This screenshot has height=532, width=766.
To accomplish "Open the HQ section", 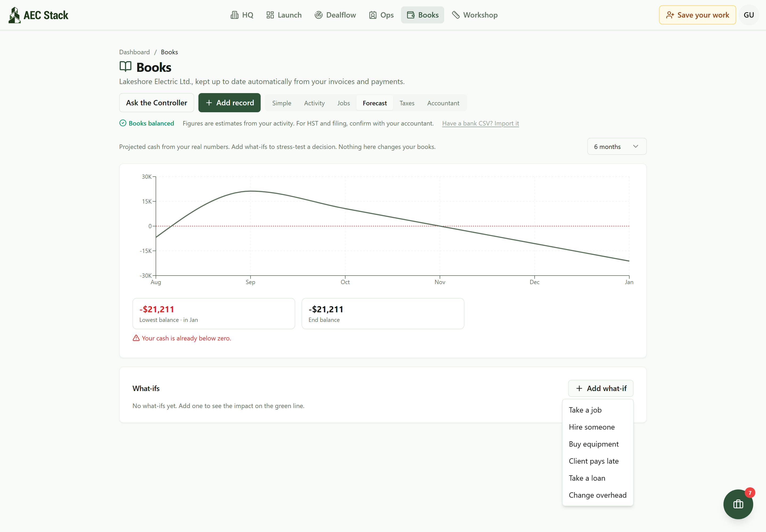I will (242, 15).
